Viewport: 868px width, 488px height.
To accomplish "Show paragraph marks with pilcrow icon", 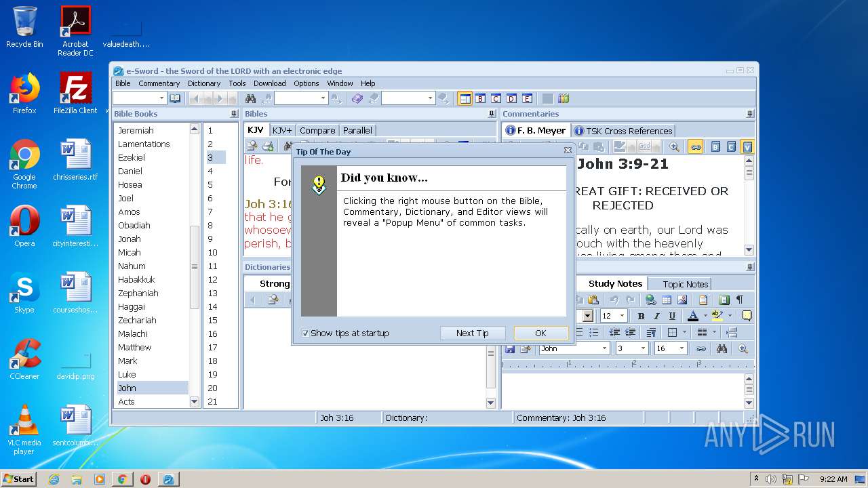I will point(739,300).
